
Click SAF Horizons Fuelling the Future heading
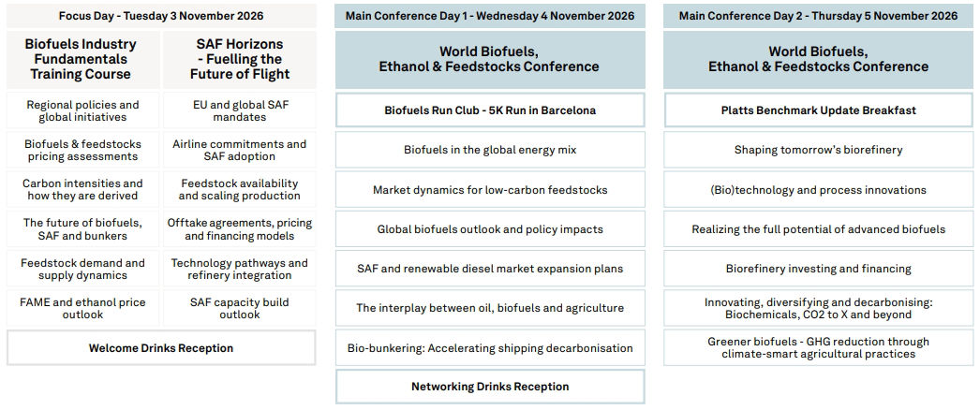click(240, 59)
